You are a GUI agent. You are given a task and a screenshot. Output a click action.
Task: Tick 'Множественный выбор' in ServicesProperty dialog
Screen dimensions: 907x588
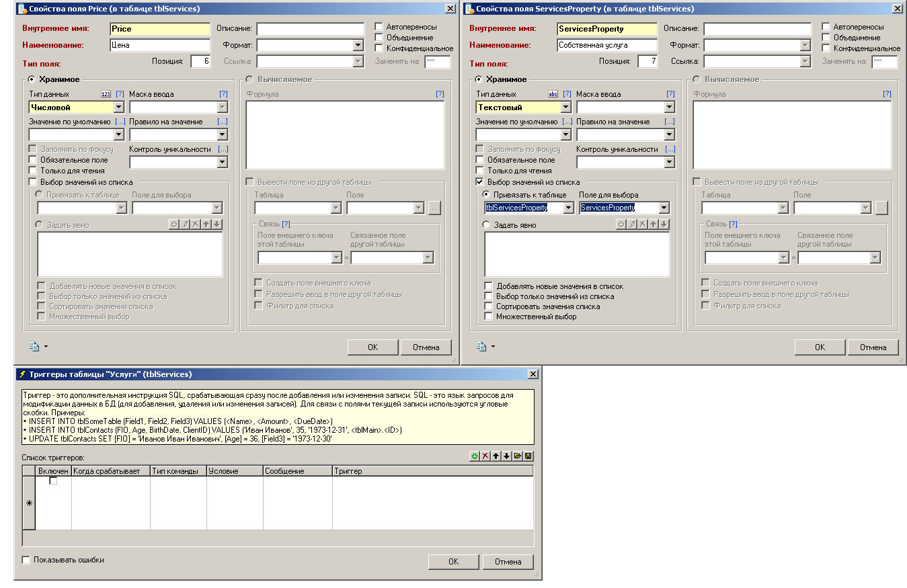coord(489,317)
